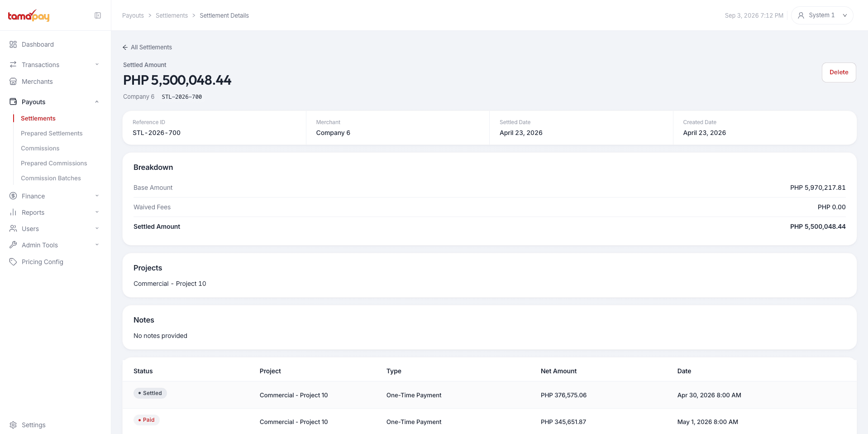Viewport: 868px width, 434px height.
Task: Click the Sep 3, 2026 7:12 PM timestamp
Action: coord(754,15)
